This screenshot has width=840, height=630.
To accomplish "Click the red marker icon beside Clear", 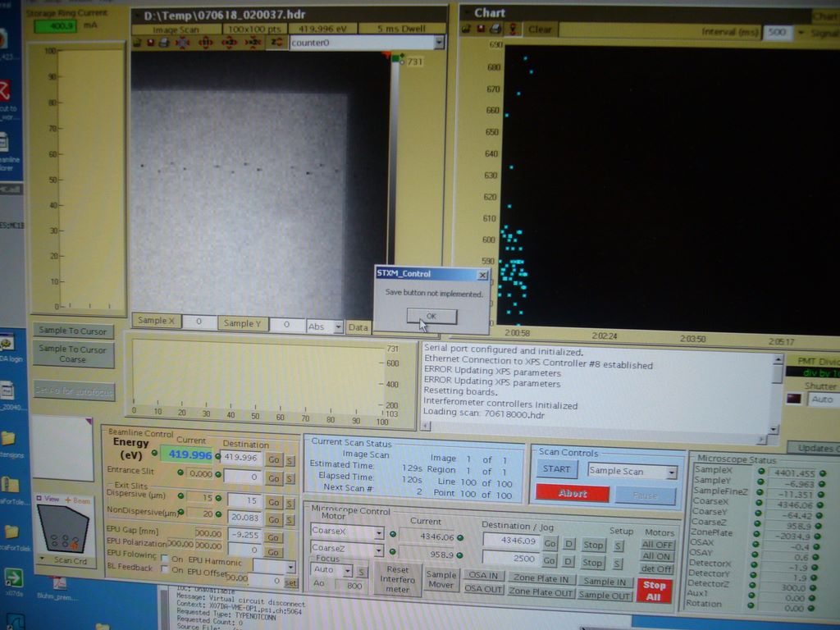I will (x=513, y=30).
